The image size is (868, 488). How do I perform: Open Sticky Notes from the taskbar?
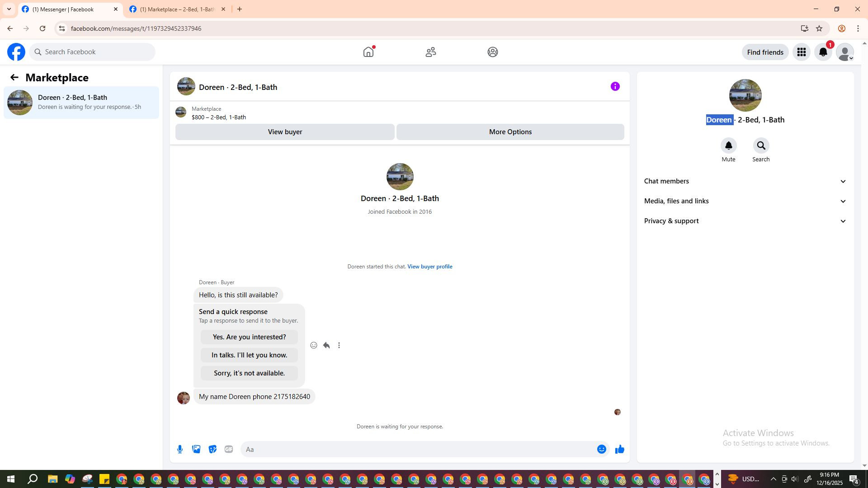(104, 479)
